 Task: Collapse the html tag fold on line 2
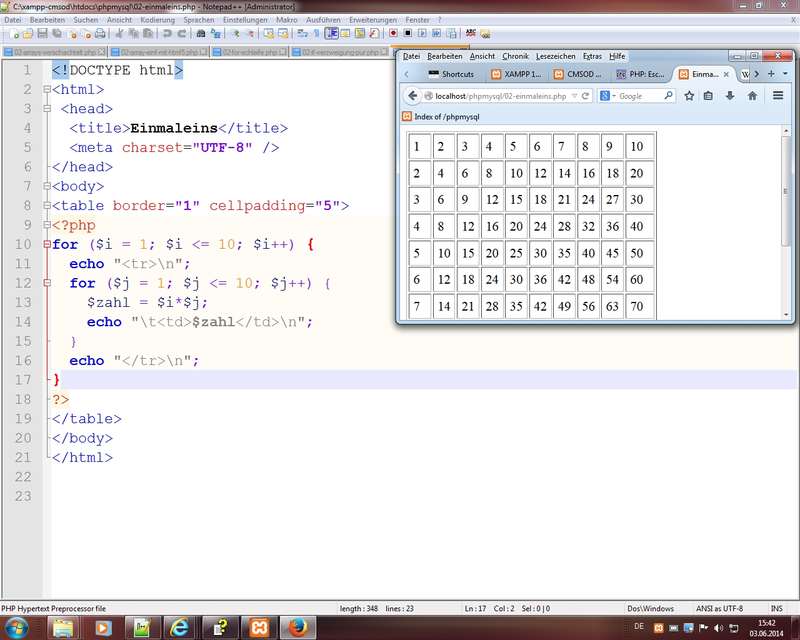point(46,90)
